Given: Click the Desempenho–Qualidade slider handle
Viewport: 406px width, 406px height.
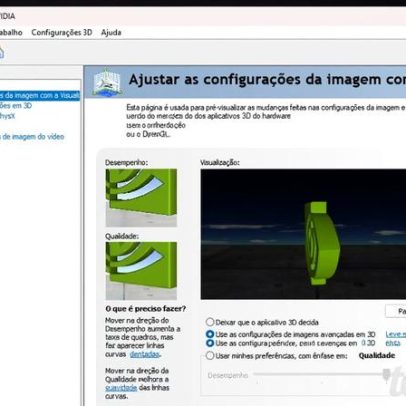Looking at the screenshot, I should (x=386, y=374).
